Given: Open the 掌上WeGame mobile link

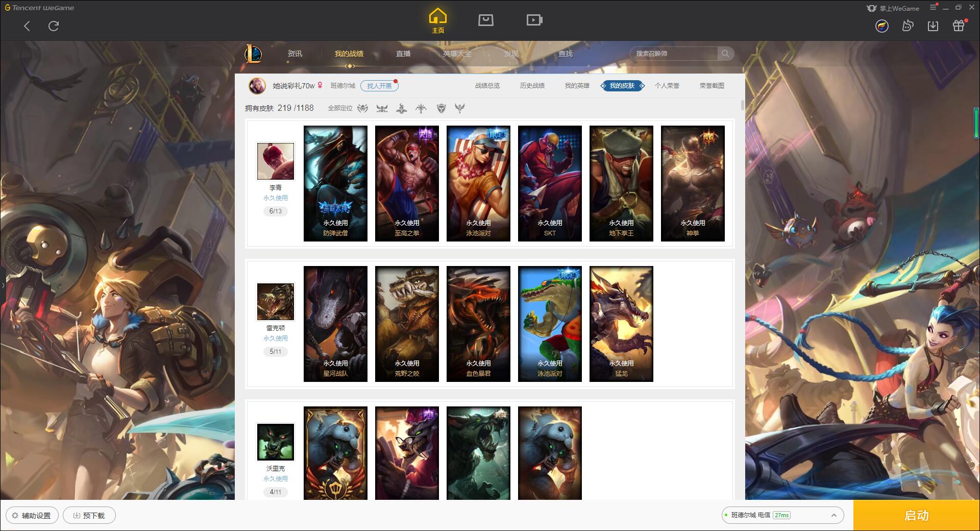Looking at the screenshot, I should 893,8.
